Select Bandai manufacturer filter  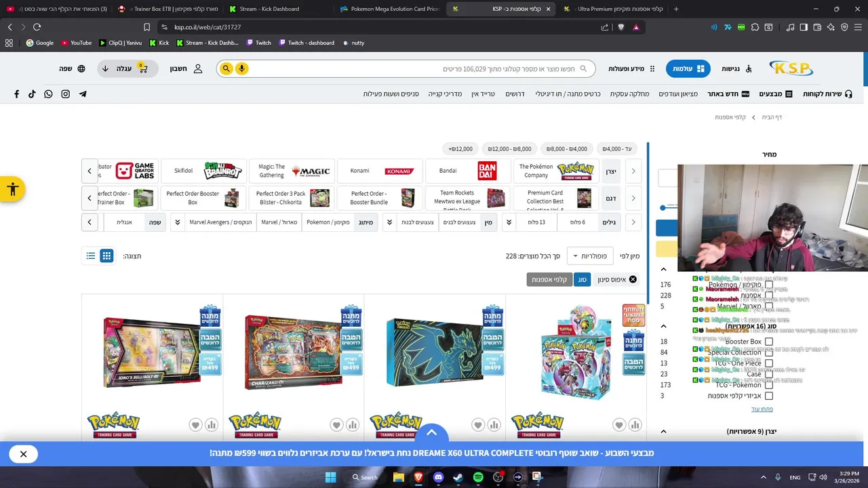pyautogui.click(x=467, y=171)
